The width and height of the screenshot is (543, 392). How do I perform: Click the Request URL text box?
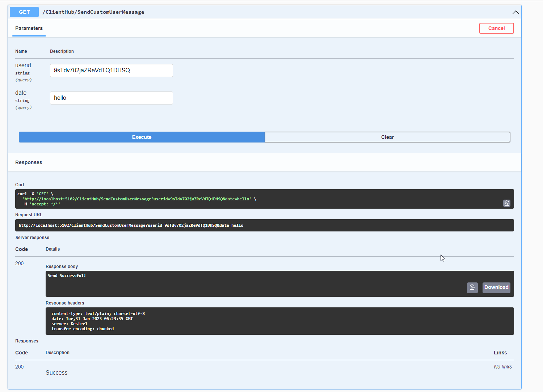[265, 225]
